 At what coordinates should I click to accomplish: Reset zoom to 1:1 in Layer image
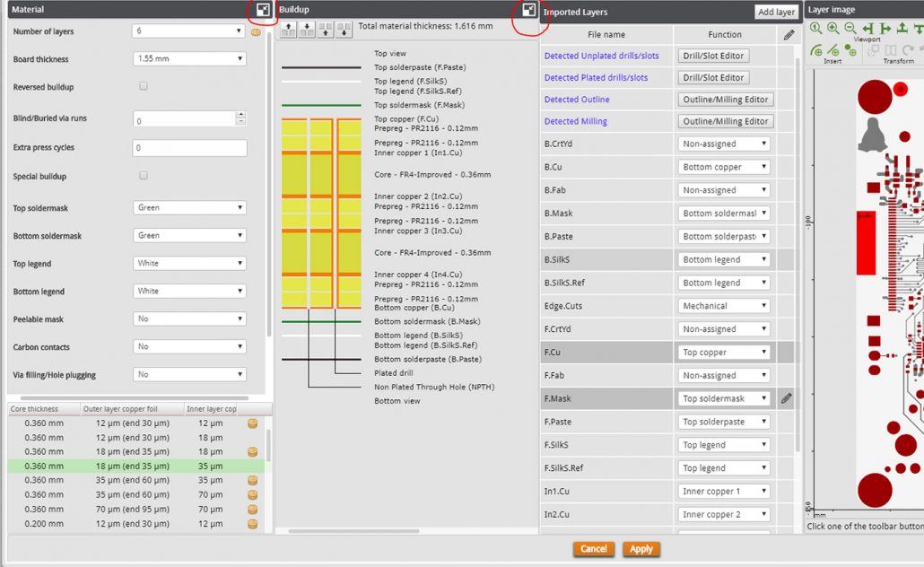[x=815, y=28]
